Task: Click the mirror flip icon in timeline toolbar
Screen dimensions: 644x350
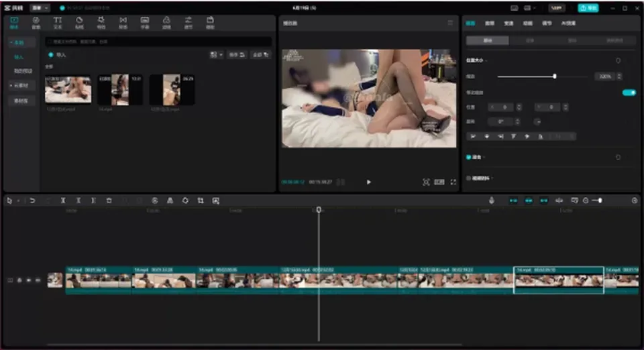Action: 170,200
